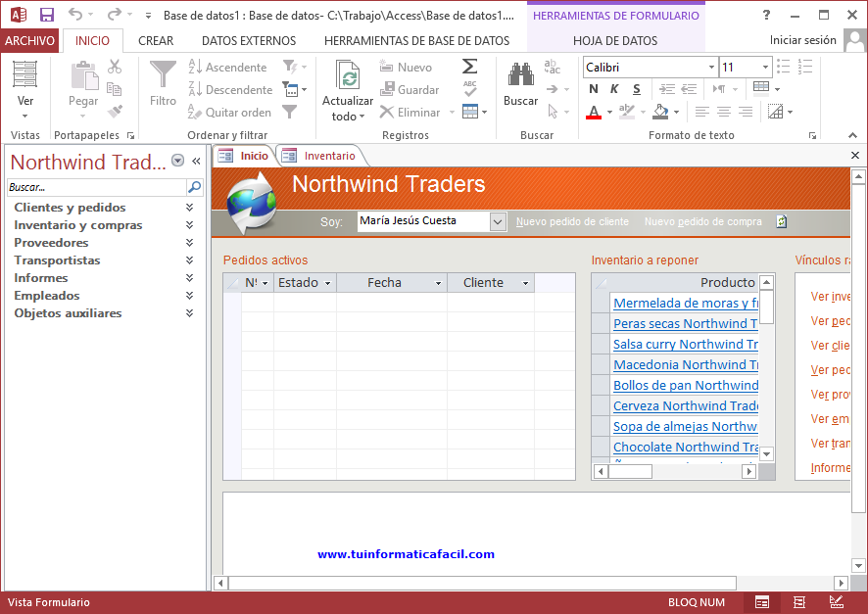
Task: Switch to the Inventario document tab
Action: 320,156
